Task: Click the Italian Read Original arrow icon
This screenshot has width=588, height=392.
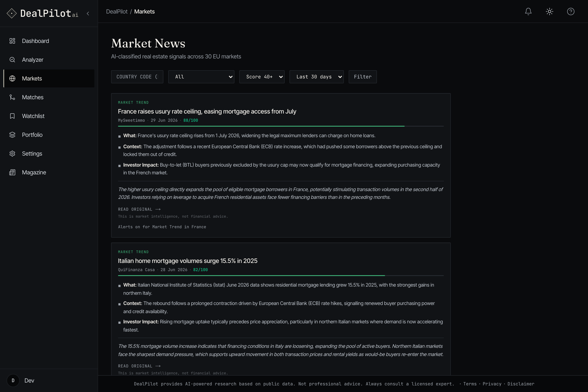Action: point(158,366)
